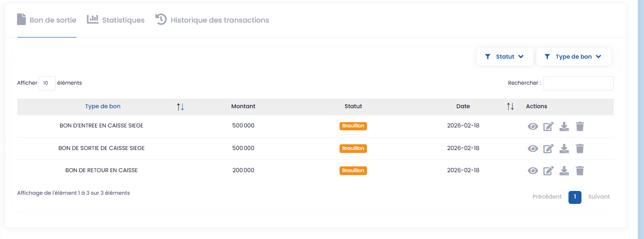
Task: Delete the BON D'ENTREE EN CAISSE SIEGE row
Action: (580, 126)
